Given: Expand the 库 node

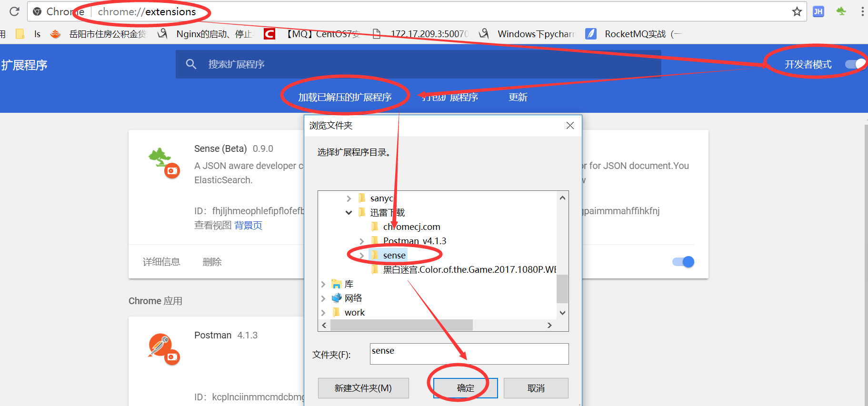Looking at the screenshot, I should [x=323, y=284].
